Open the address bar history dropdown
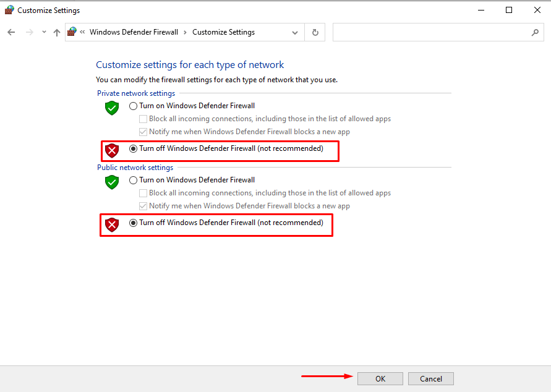This screenshot has width=551, height=392. (295, 32)
